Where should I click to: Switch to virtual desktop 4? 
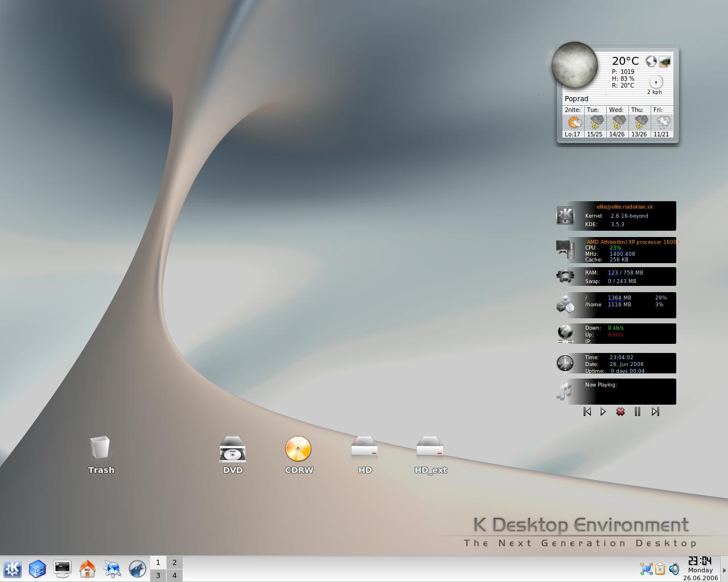[x=174, y=575]
